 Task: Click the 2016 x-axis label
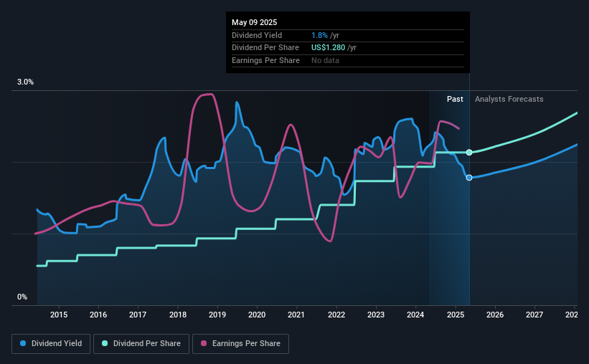click(x=98, y=315)
